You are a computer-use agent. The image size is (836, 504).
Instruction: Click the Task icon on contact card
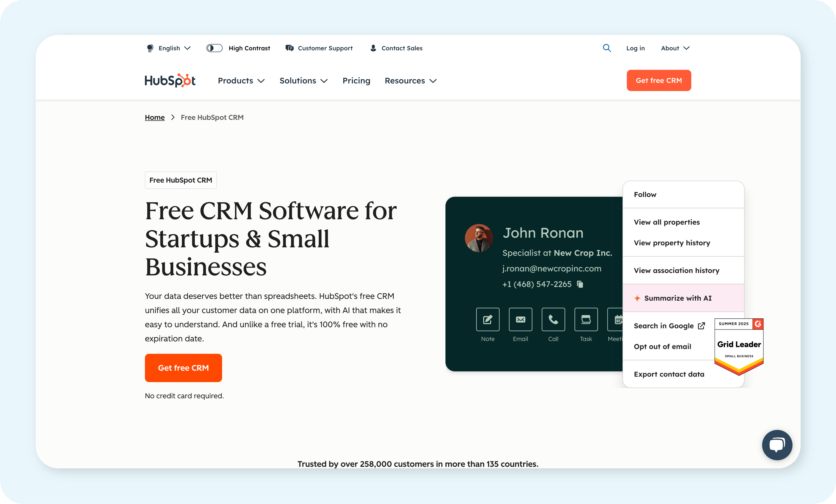[586, 319]
